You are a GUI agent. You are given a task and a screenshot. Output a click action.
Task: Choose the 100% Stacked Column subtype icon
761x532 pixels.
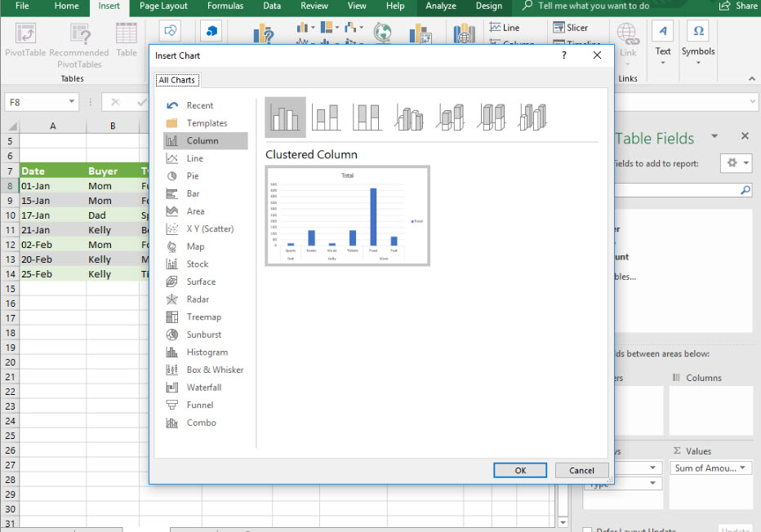367,117
